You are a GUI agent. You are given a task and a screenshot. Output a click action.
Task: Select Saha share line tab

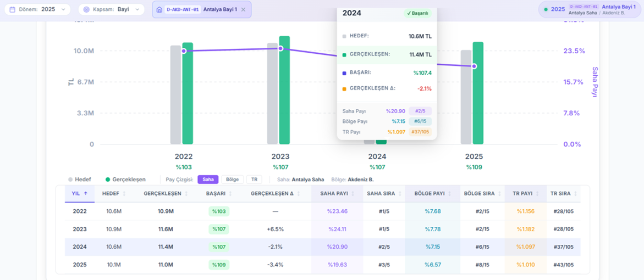(208, 180)
